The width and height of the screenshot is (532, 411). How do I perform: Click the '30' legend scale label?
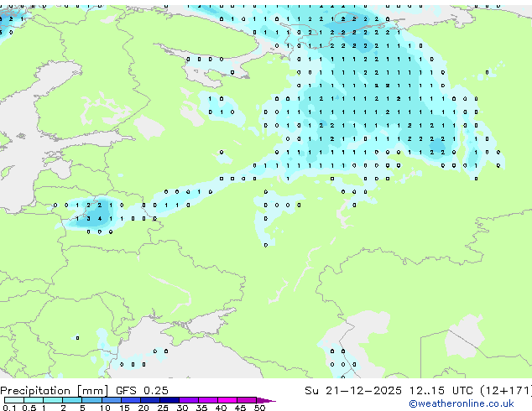pos(182,408)
